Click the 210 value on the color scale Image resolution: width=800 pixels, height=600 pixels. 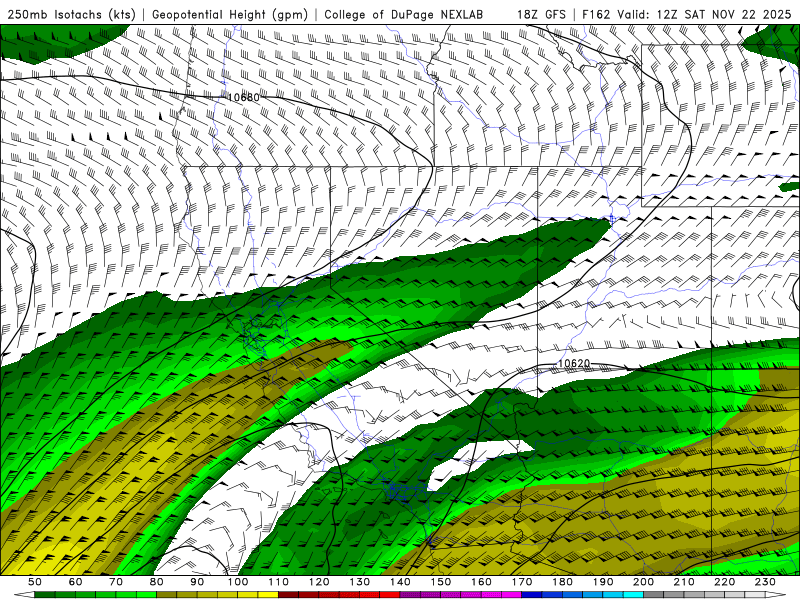coord(684,582)
